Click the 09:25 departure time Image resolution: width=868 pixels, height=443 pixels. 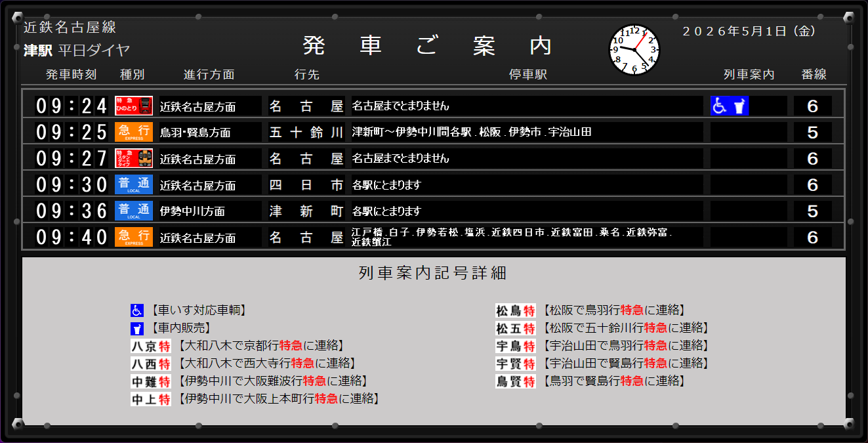[71, 132]
